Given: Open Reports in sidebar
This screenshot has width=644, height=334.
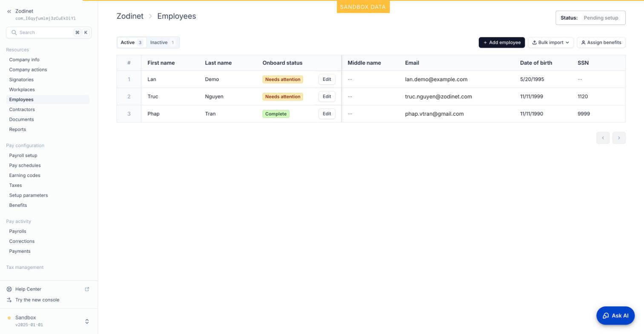Looking at the screenshot, I should coord(17,129).
